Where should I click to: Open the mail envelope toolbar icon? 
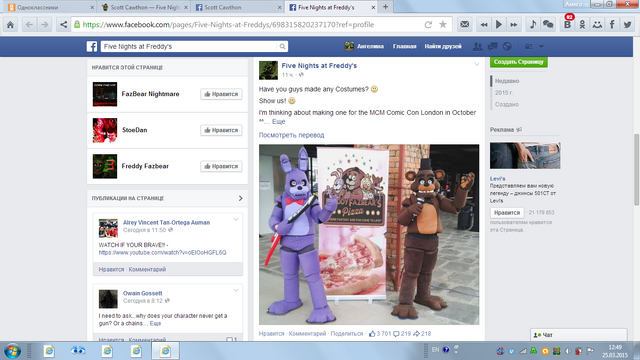pyautogui.click(x=464, y=24)
